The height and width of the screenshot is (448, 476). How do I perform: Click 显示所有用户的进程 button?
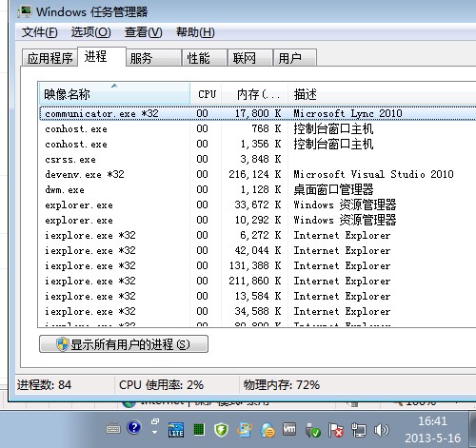[x=124, y=344]
